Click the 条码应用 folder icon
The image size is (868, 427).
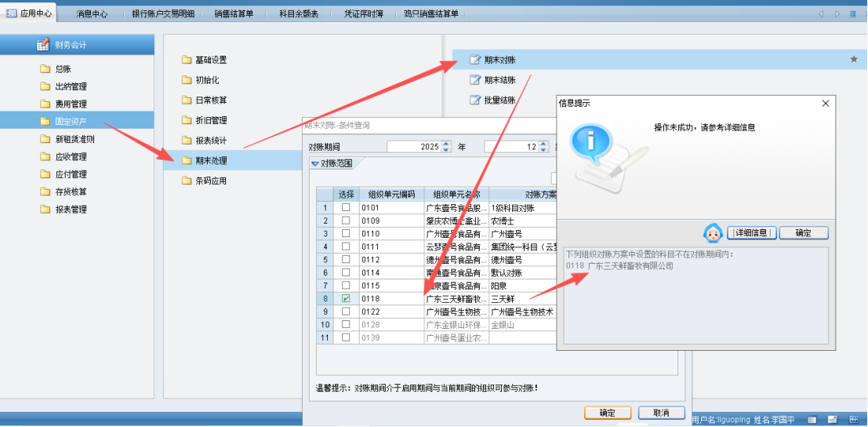[x=187, y=181]
